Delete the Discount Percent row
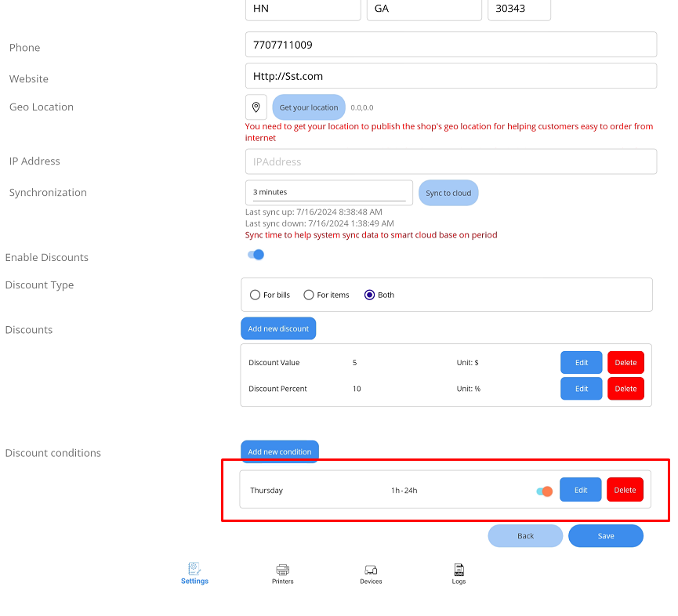 tap(625, 389)
